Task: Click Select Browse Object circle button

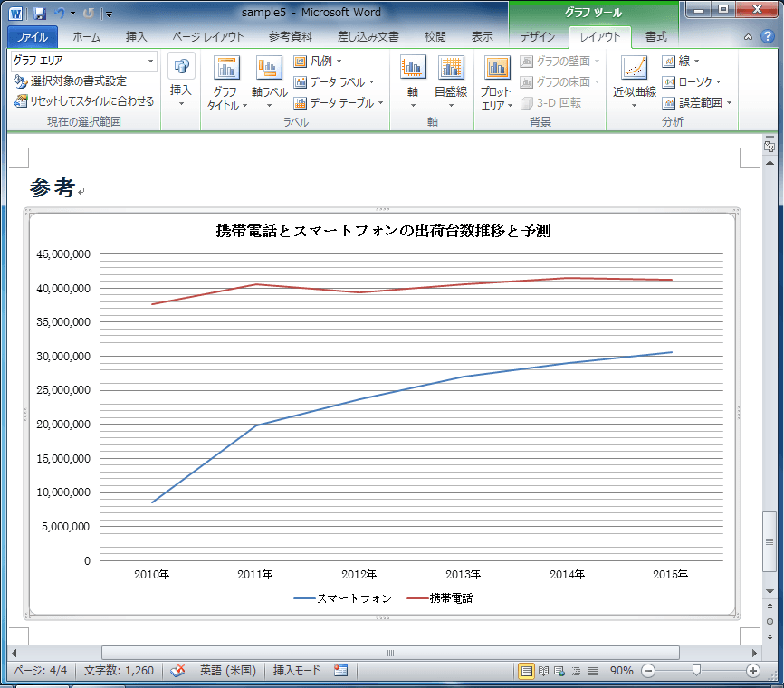Action: (x=770, y=622)
